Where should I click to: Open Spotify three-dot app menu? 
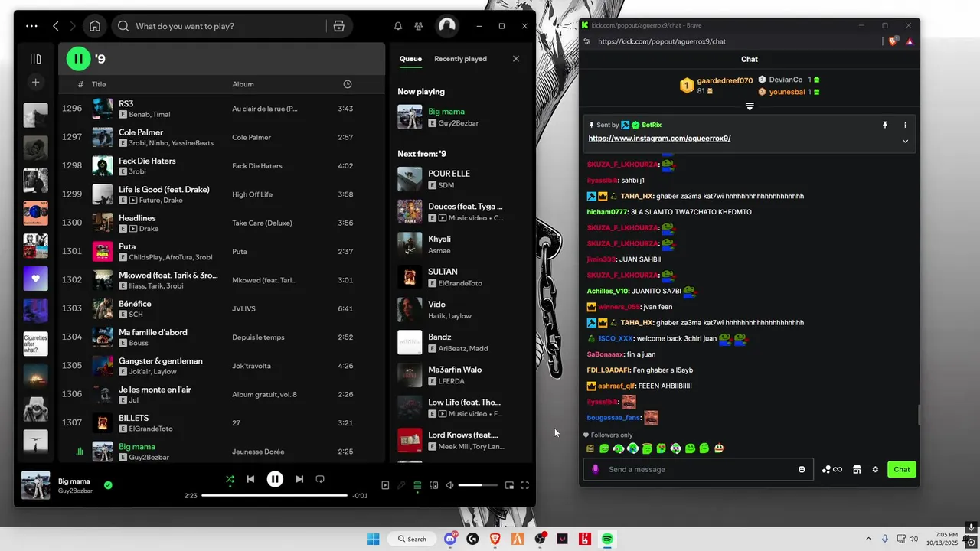(x=31, y=26)
